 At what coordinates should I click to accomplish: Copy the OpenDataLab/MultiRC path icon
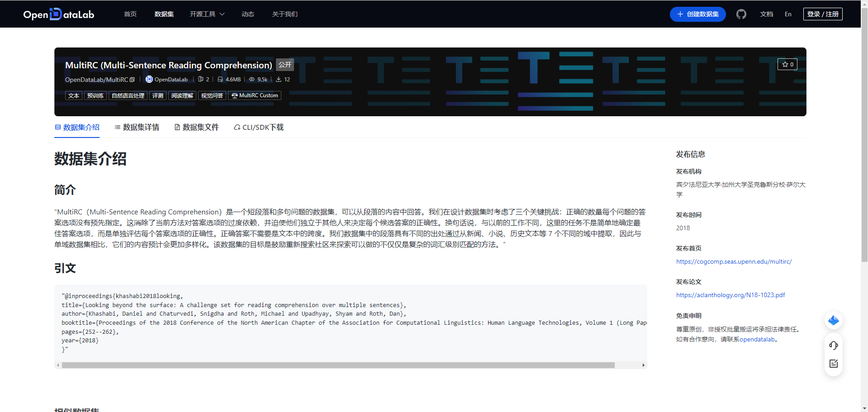[x=132, y=80]
